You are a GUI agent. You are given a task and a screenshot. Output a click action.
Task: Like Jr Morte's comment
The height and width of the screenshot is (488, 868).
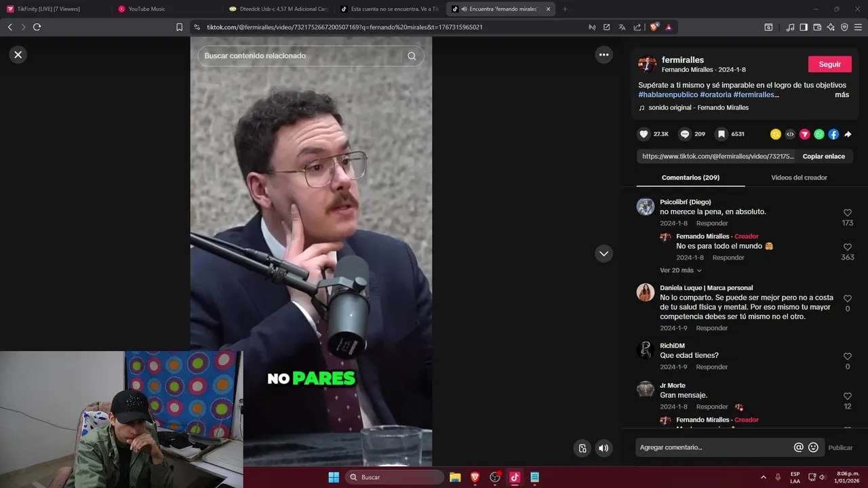[847, 396]
